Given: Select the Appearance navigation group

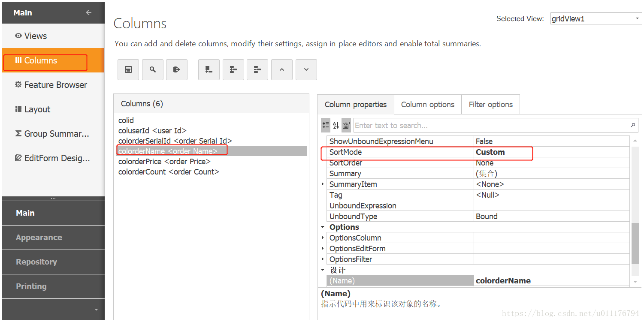Looking at the screenshot, I should (x=53, y=238).
